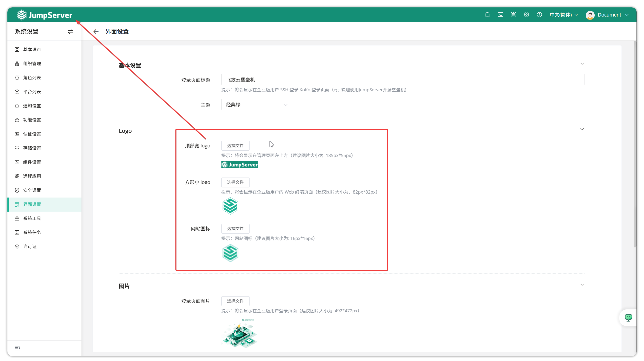The width and height of the screenshot is (644, 361).
Task: Collapse the sidebar using bottom menu icon
Action: [x=17, y=348]
